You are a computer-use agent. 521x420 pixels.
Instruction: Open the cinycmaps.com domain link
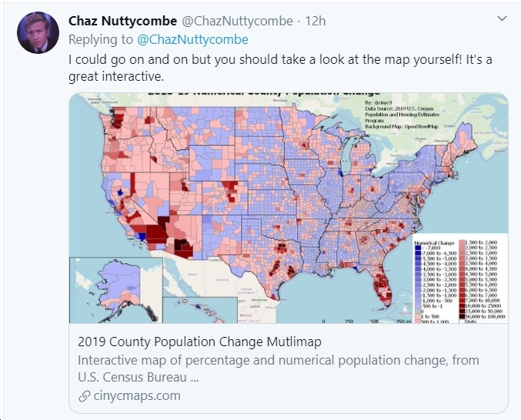click(137, 395)
